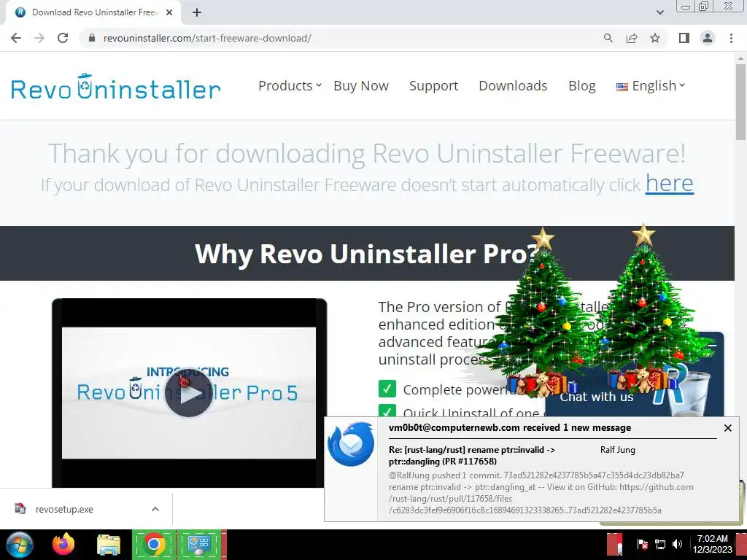Launch Firefox from the taskbar
The height and width of the screenshot is (560, 747).
(x=63, y=544)
